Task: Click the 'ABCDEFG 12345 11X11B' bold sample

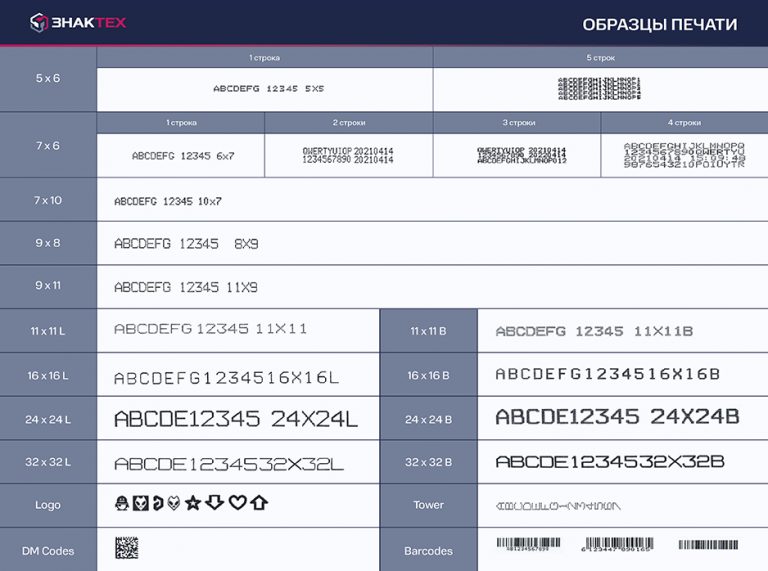Action: pos(594,332)
